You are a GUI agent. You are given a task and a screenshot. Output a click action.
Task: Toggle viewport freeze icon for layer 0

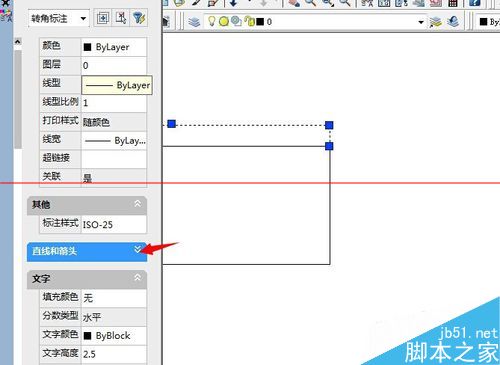click(x=236, y=22)
